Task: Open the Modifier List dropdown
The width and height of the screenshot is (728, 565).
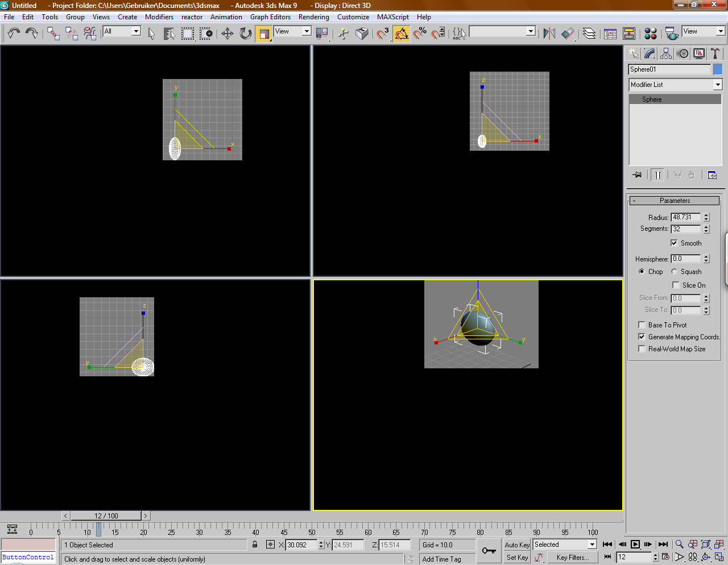Action: point(675,85)
